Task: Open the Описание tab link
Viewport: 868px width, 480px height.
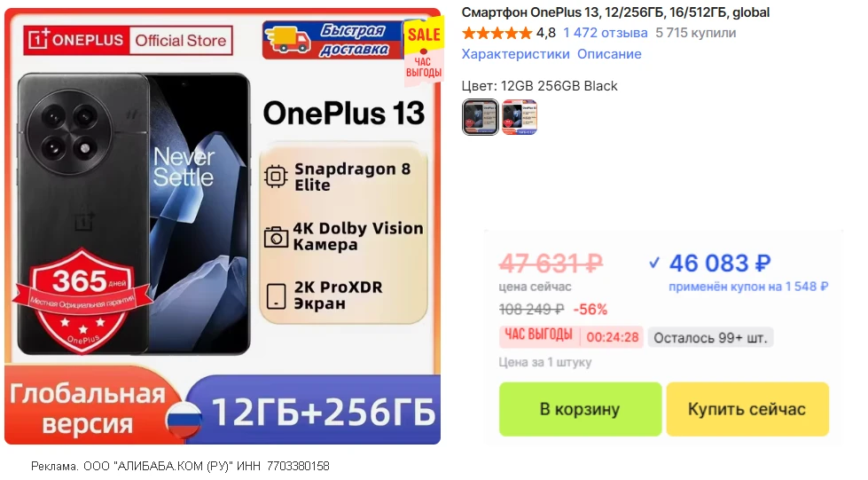Action: point(609,54)
